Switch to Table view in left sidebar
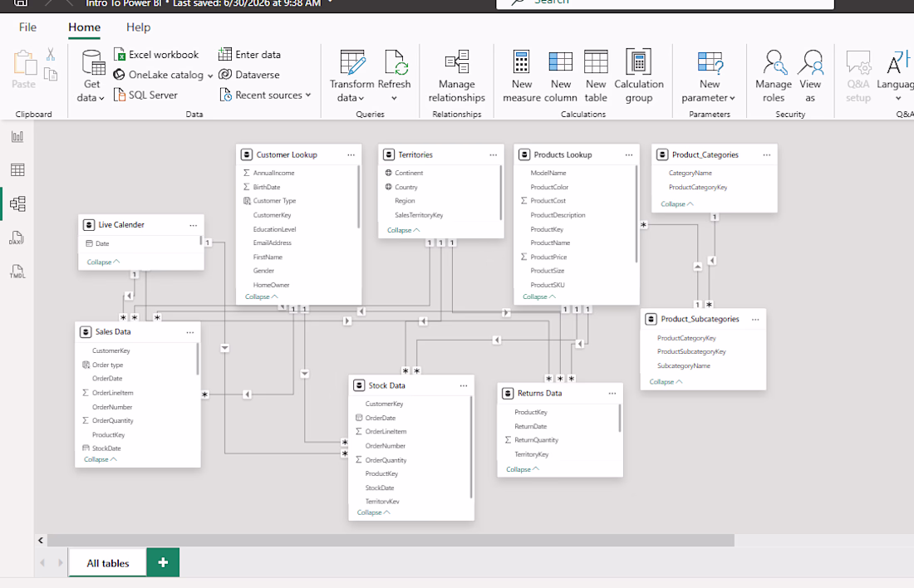Screen dimensions: 914x588 17,169
